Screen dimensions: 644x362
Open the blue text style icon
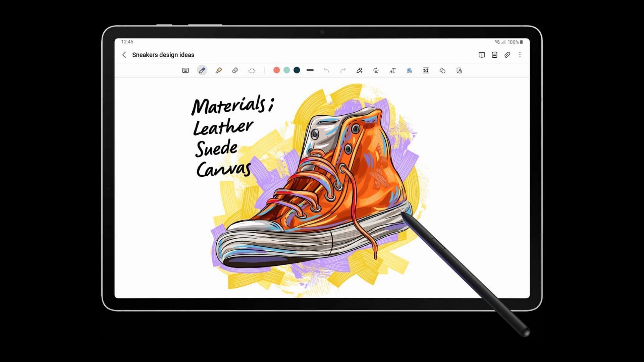(x=409, y=70)
